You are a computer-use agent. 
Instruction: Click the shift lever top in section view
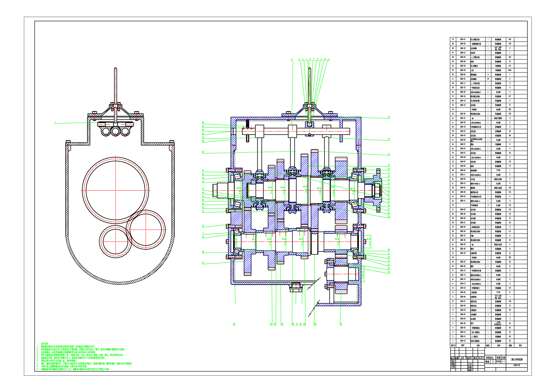point(310,69)
